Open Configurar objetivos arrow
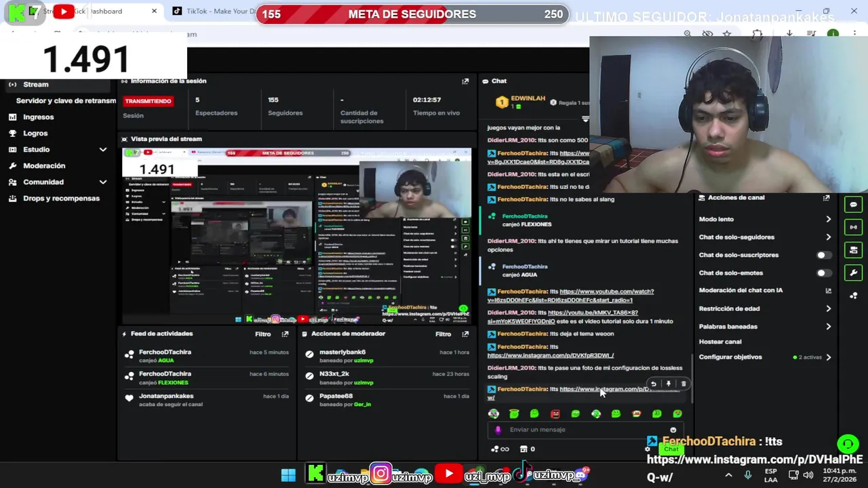Viewport: 868px width, 488px height. click(x=828, y=357)
